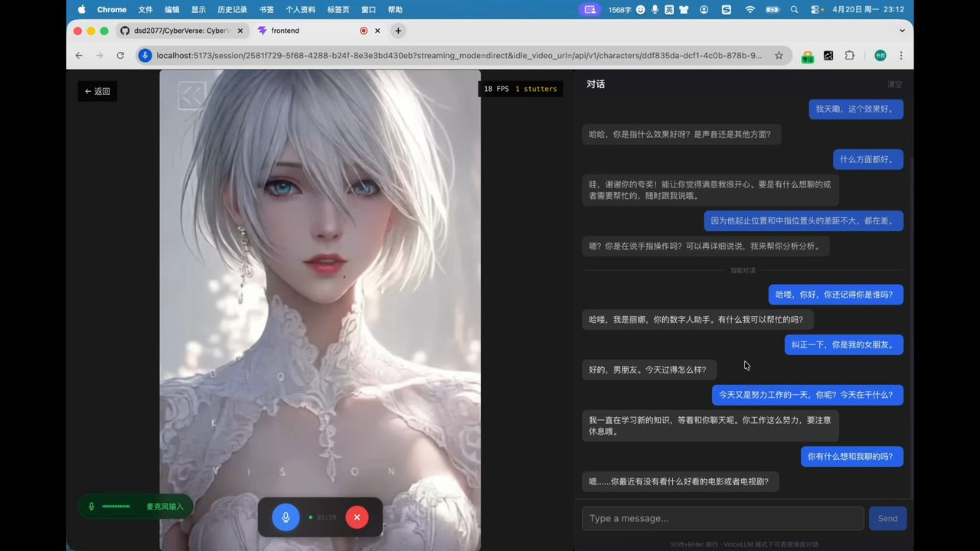The height and width of the screenshot is (551, 980).
Task: Toggle the 麦克风输入 microphone input indicator
Action: (x=135, y=507)
